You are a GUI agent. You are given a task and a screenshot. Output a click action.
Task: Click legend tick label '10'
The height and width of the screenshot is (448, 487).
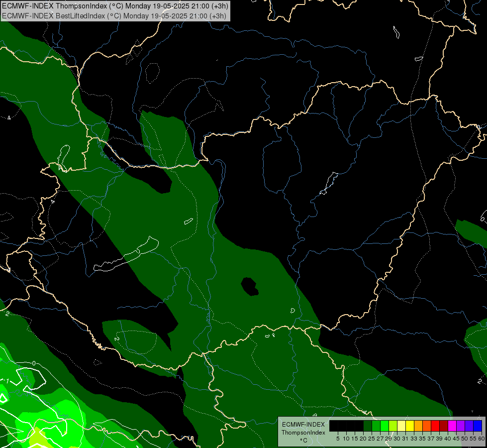tap(346, 439)
